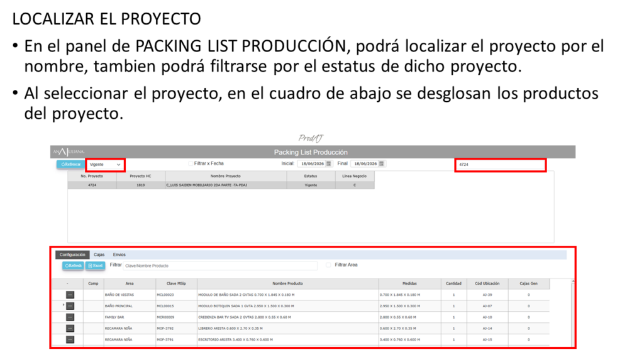Open options button for MOF-3792 row
This screenshot has height=362, width=644.
[x=70, y=328]
